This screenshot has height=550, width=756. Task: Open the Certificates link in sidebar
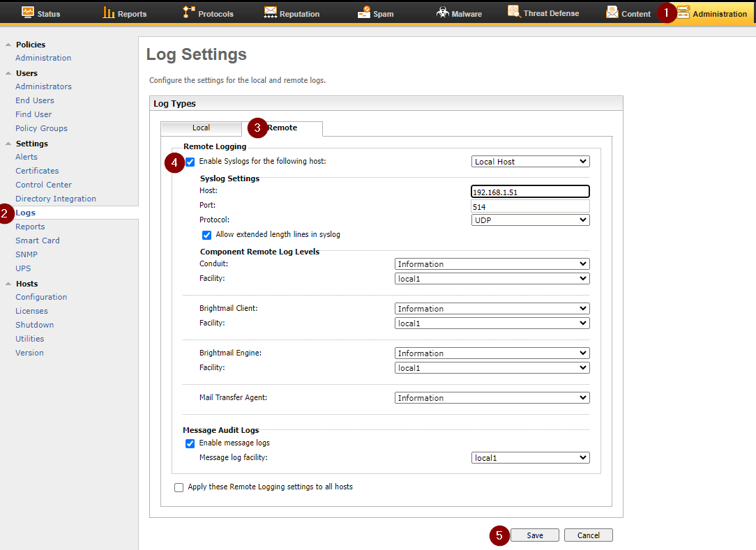click(37, 171)
